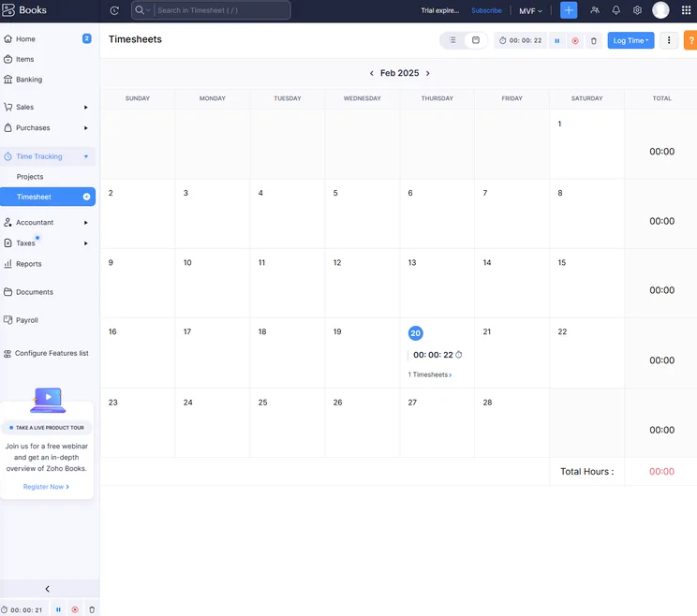Click the Trial expire... text
The height and width of the screenshot is (616, 697).
click(x=440, y=10)
